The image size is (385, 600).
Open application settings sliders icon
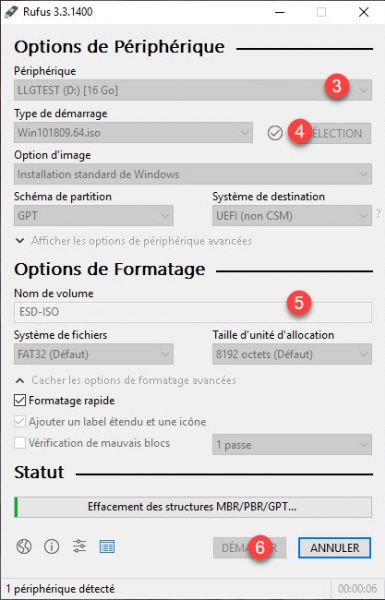pos(79,546)
